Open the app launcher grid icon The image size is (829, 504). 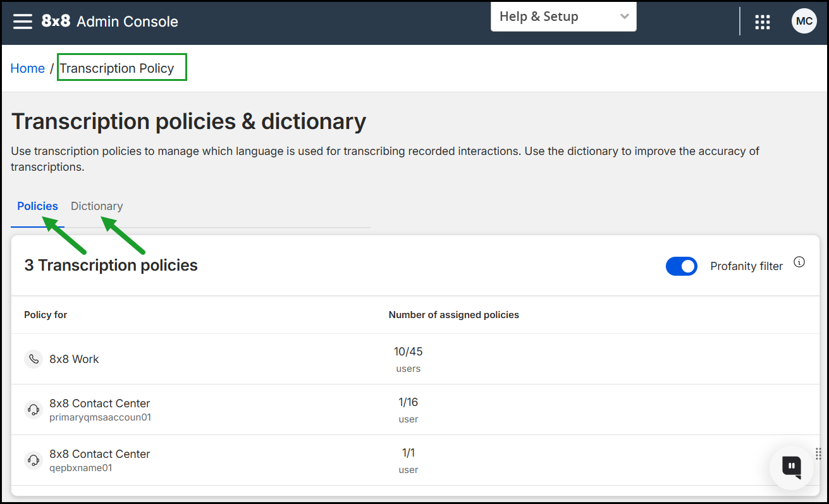point(763,22)
